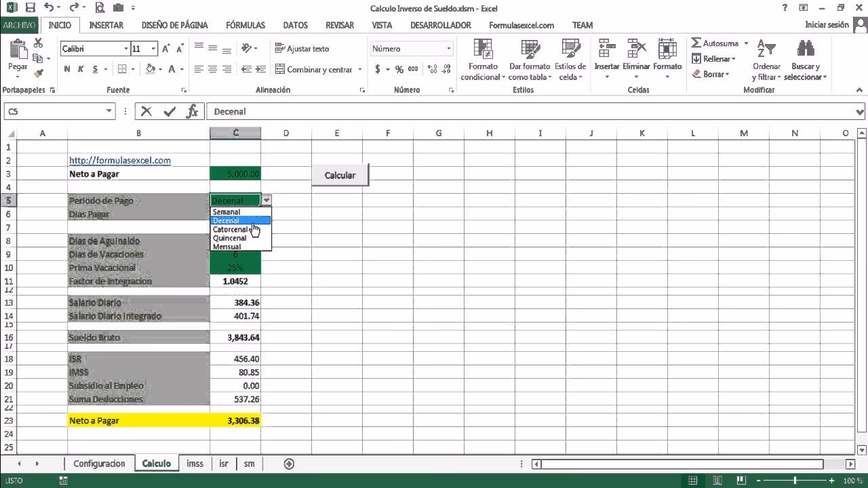Screen dimensions: 868x488
Task: Toggle bold (N) formatting
Action: click(x=67, y=69)
